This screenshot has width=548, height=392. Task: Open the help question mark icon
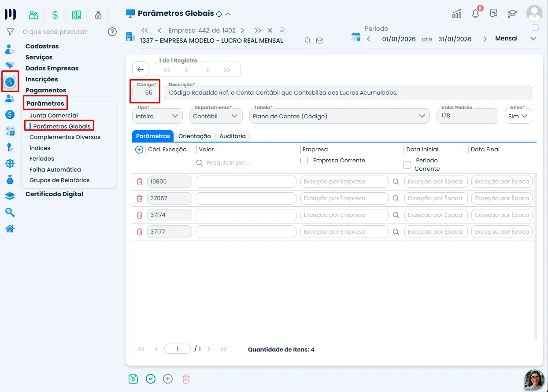click(112, 32)
